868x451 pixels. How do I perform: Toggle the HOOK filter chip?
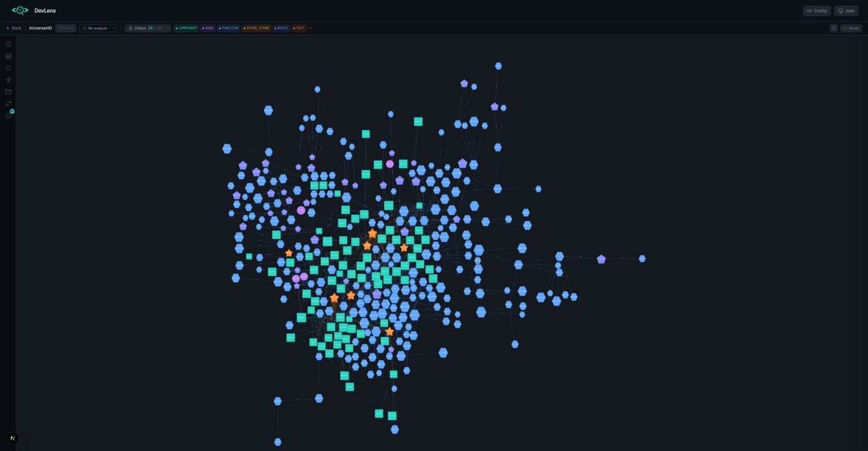point(208,28)
